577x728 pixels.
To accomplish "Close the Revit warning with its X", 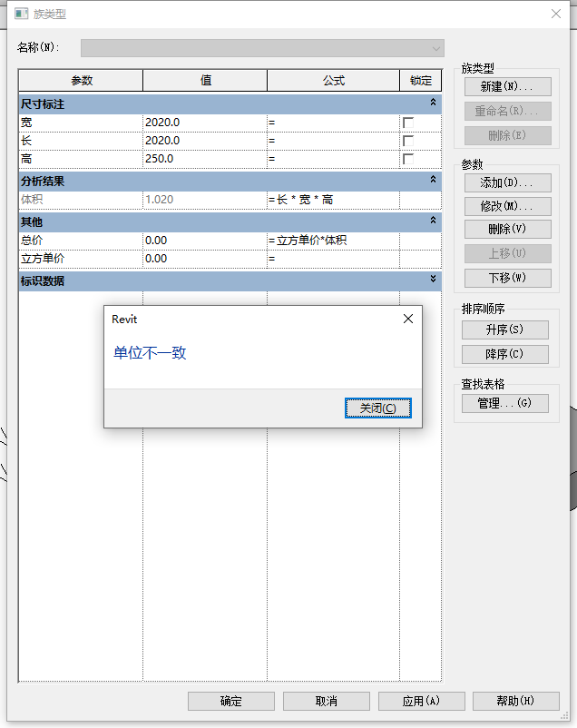I will tap(408, 319).
